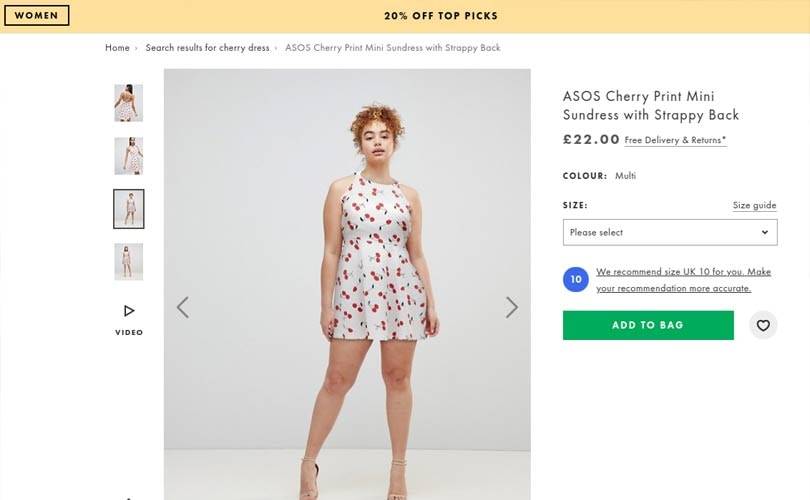The image size is (810, 500).
Task: Open the WOMEN section tab
Action: (36, 15)
